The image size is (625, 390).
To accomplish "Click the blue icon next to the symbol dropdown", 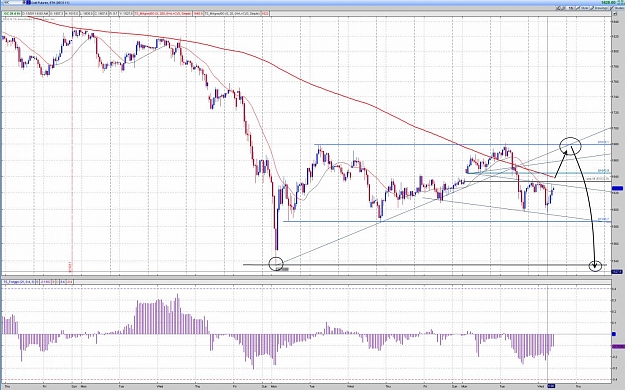I will click(x=29, y=2).
